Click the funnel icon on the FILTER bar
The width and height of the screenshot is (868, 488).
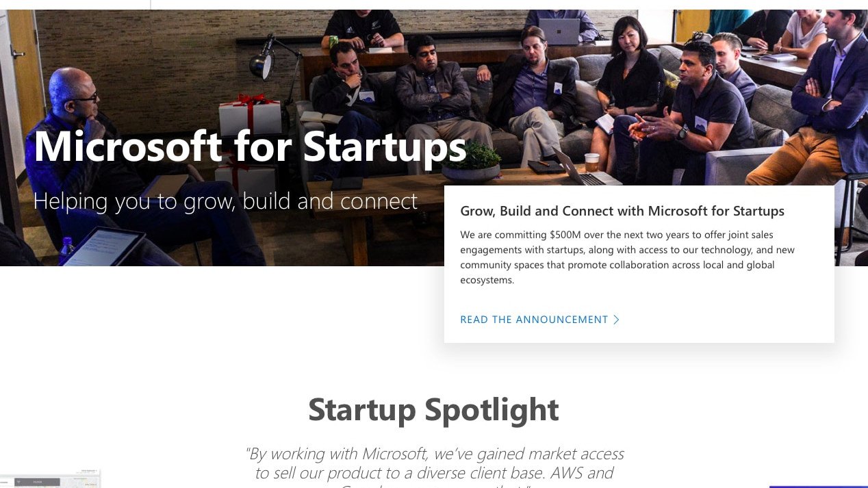click(18, 482)
